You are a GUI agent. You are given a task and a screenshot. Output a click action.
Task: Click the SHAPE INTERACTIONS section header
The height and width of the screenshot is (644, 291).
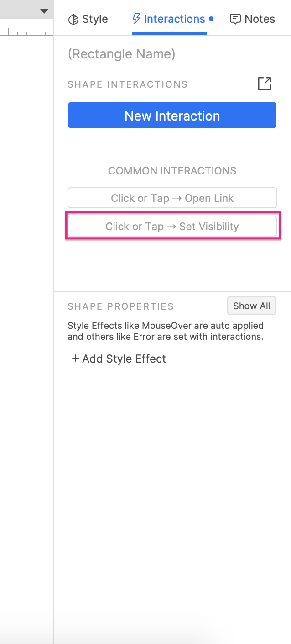pyautogui.click(x=128, y=84)
